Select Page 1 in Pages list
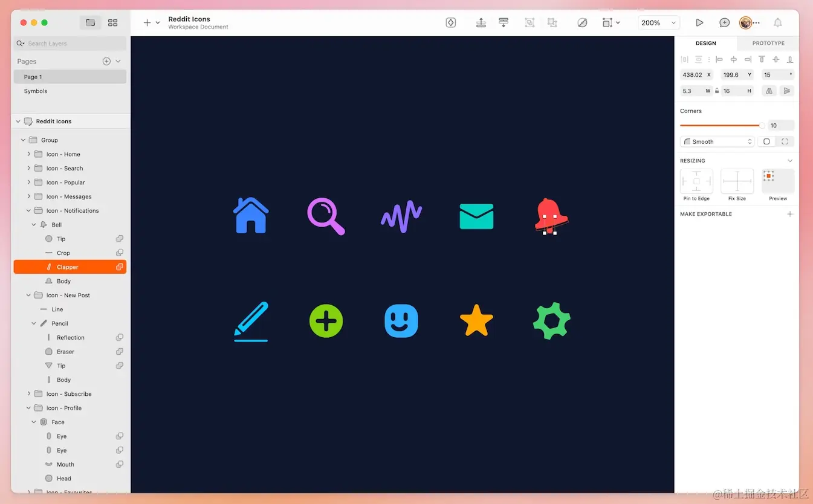This screenshot has width=813, height=504. pyautogui.click(x=70, y=77)
